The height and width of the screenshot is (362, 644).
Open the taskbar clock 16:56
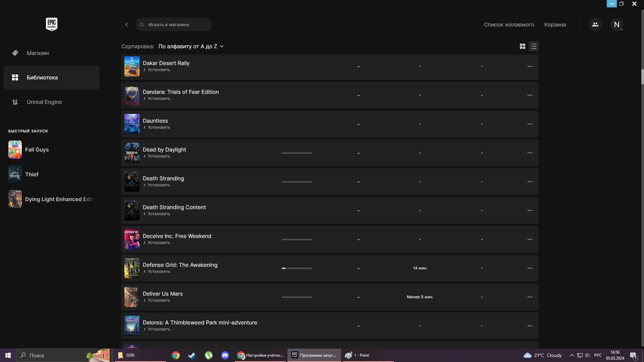(615, 355)
